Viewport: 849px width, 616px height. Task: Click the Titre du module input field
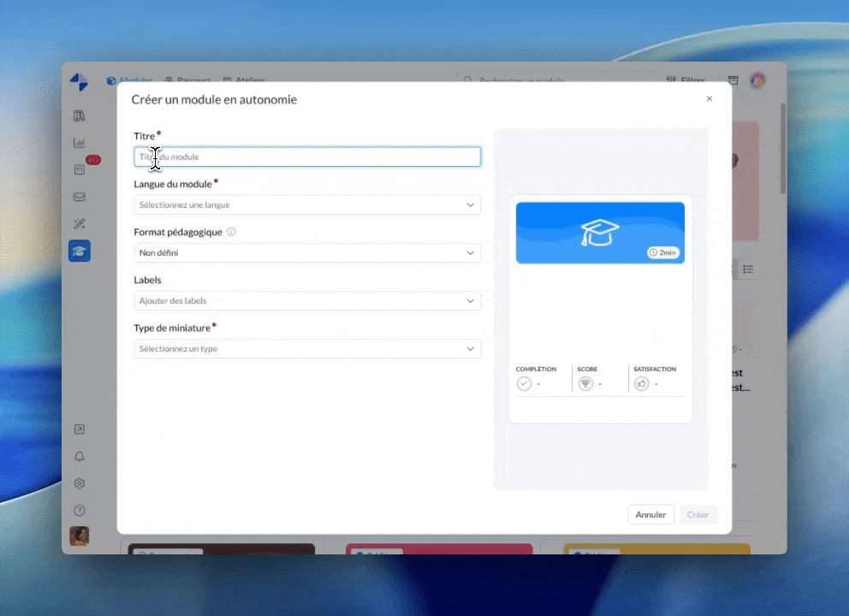[x=306, y=157]
